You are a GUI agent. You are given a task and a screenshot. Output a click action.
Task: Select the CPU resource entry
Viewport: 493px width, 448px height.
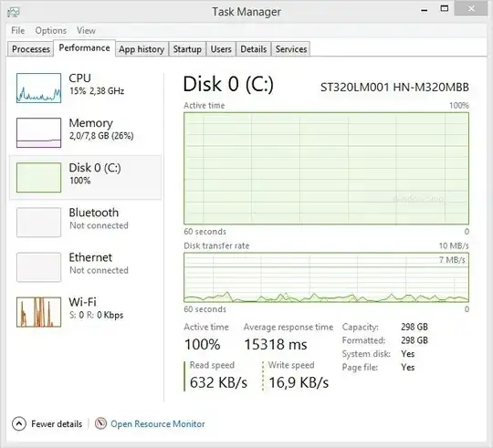click(86, 88)
